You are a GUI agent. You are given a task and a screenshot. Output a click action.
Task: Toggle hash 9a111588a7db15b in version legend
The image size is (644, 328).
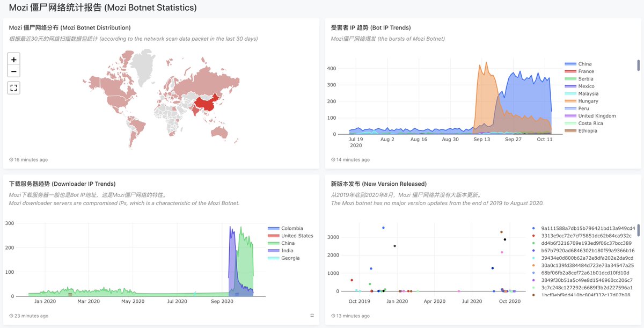click(583, 229)
